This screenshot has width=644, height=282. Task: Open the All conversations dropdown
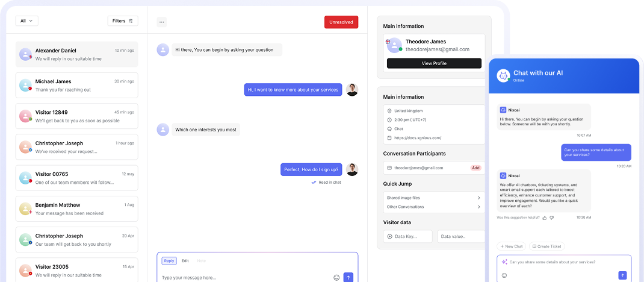click(x=26, y=20)
